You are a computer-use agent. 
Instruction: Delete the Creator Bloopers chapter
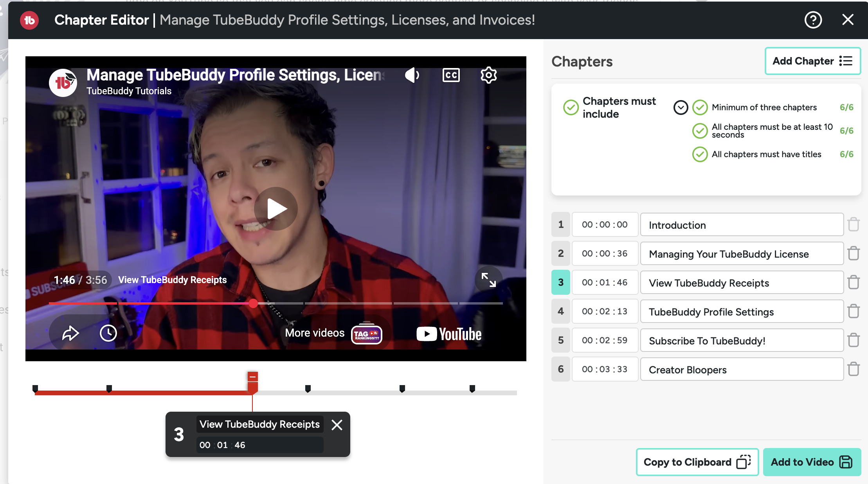(x=854, y=369)
